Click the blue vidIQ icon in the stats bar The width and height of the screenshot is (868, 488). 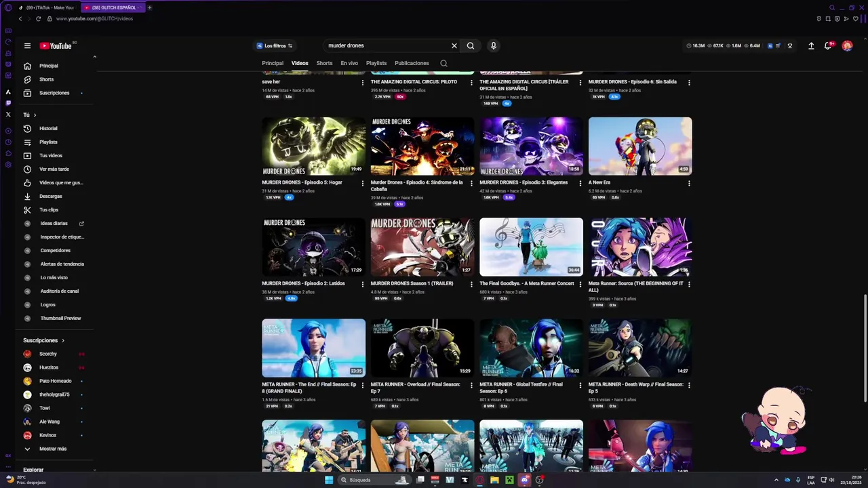click(770, 46)
